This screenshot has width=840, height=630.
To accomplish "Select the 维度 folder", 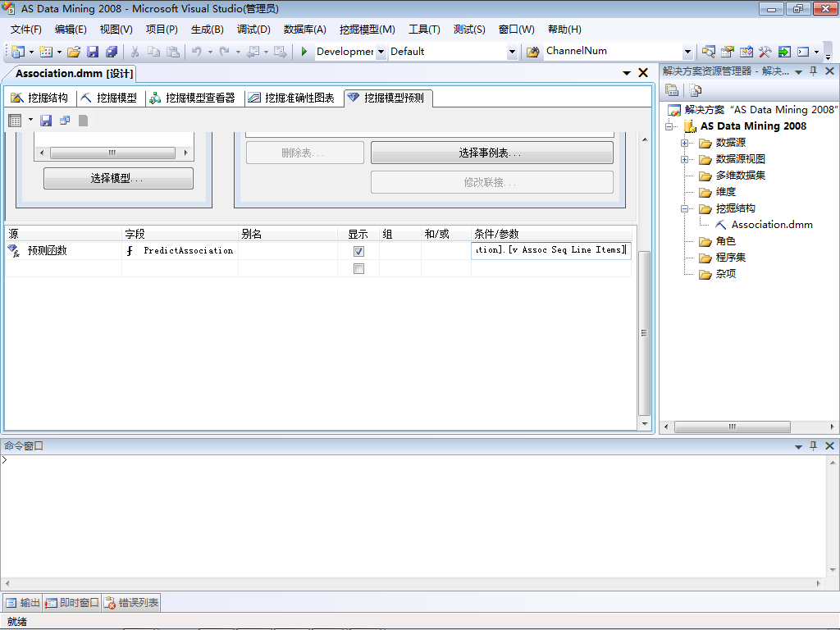I will 725,192.
